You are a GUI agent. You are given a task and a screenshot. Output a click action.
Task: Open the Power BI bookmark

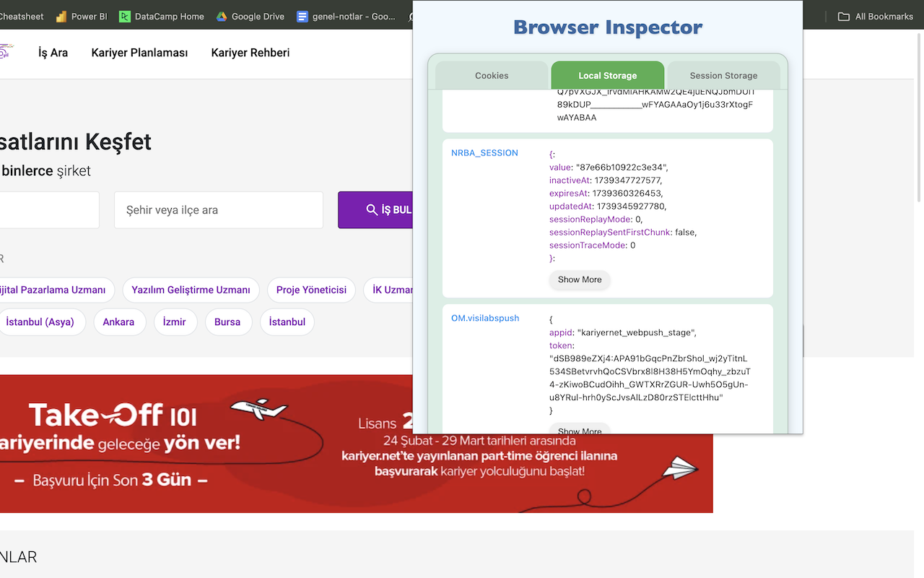click(x=81, y=16)
